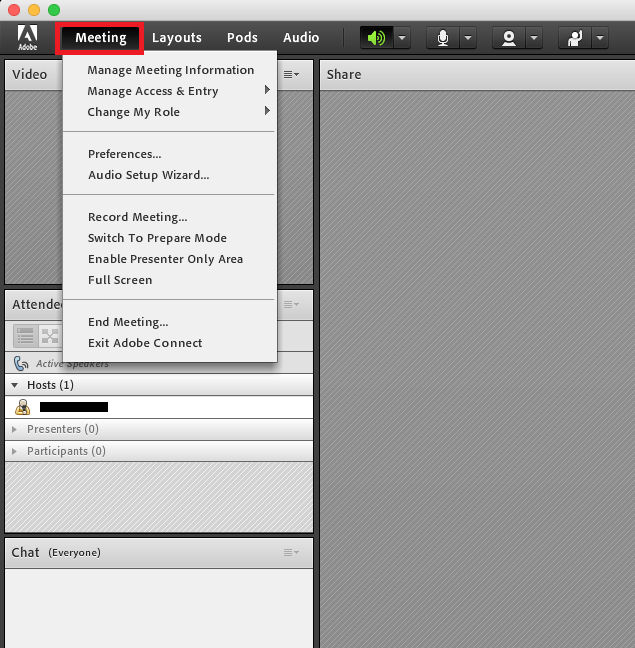The height and width of the screenshot is (648, 635).
Task: Open the Attendees pod options menu icon
Action: pyautogui.click(x=291, y=305)
